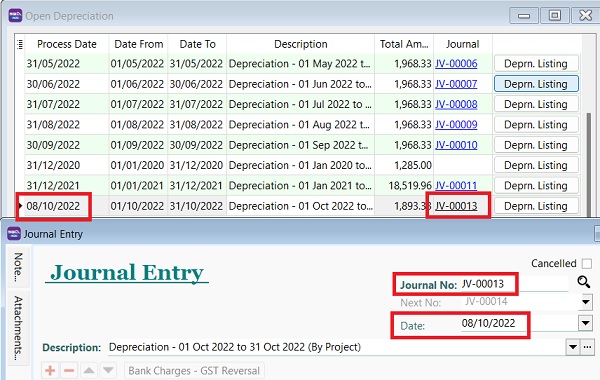Click the Journal Entry heading
This screenshot has height=380, width=600.
(x=127, y=272)
